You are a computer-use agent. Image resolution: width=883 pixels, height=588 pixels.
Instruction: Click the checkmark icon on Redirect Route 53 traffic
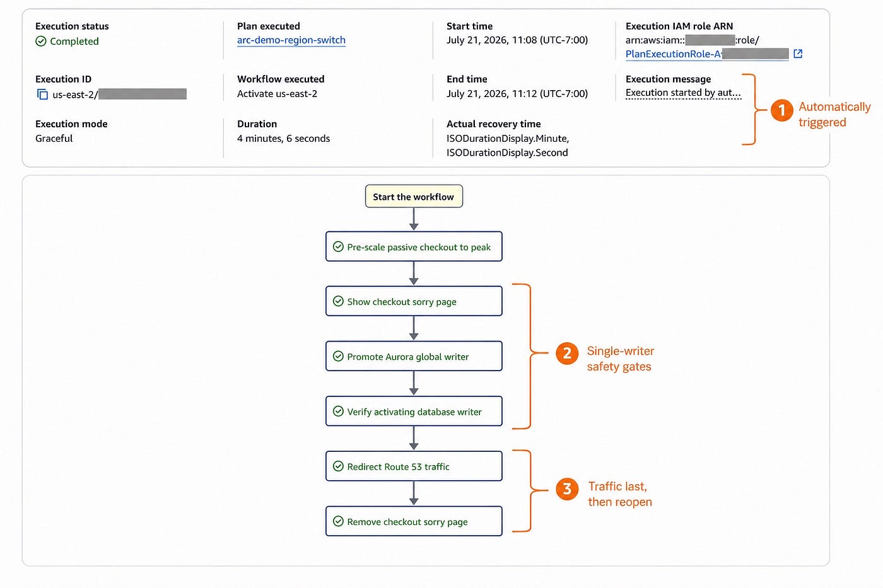coord(338,467)
